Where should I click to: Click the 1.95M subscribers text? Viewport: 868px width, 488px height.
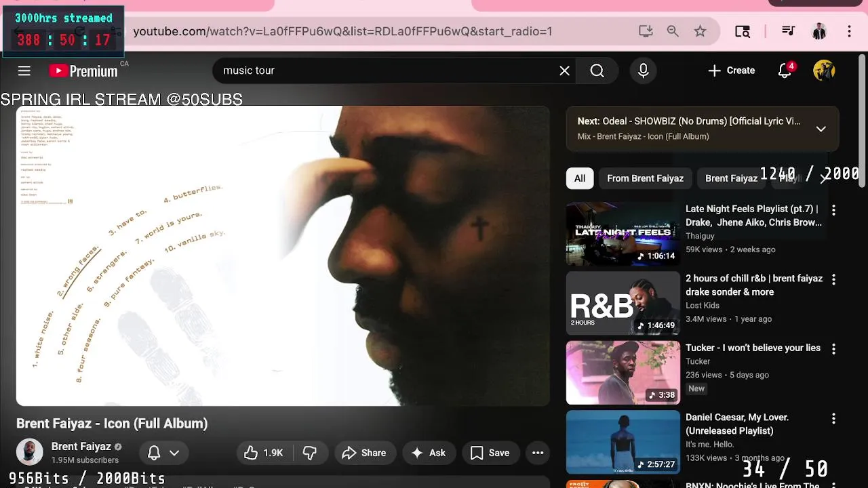point(85,460)
